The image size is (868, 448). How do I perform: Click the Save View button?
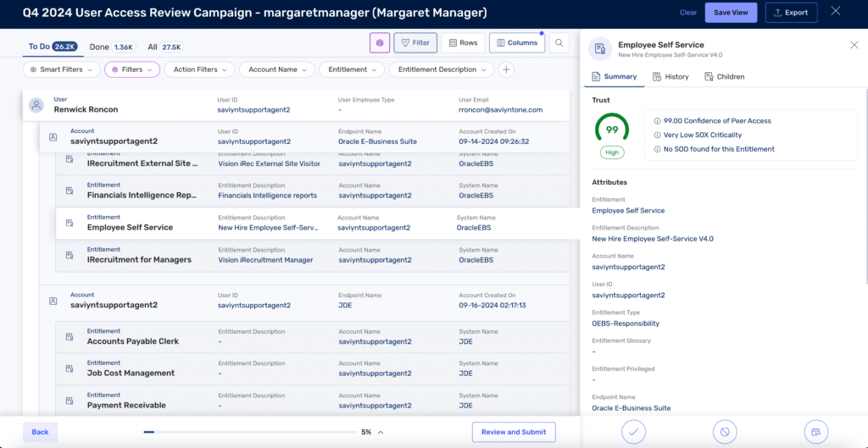731,13
